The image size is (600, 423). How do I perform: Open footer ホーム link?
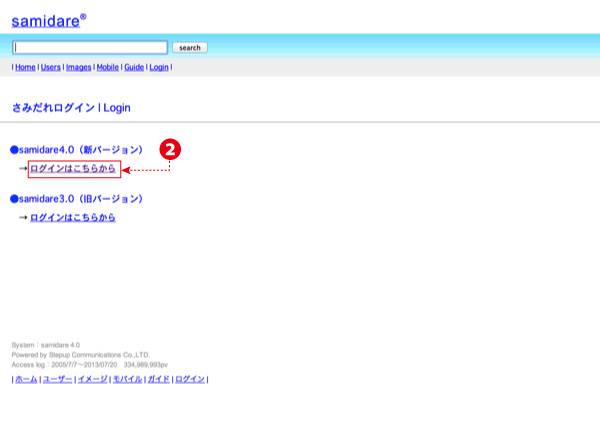coord(26,379)
